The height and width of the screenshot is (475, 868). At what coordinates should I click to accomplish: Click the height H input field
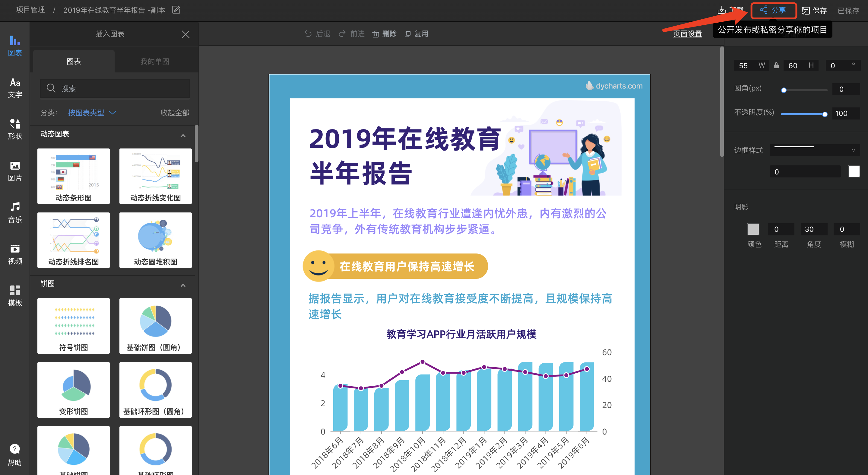click(x=801, y=65)
